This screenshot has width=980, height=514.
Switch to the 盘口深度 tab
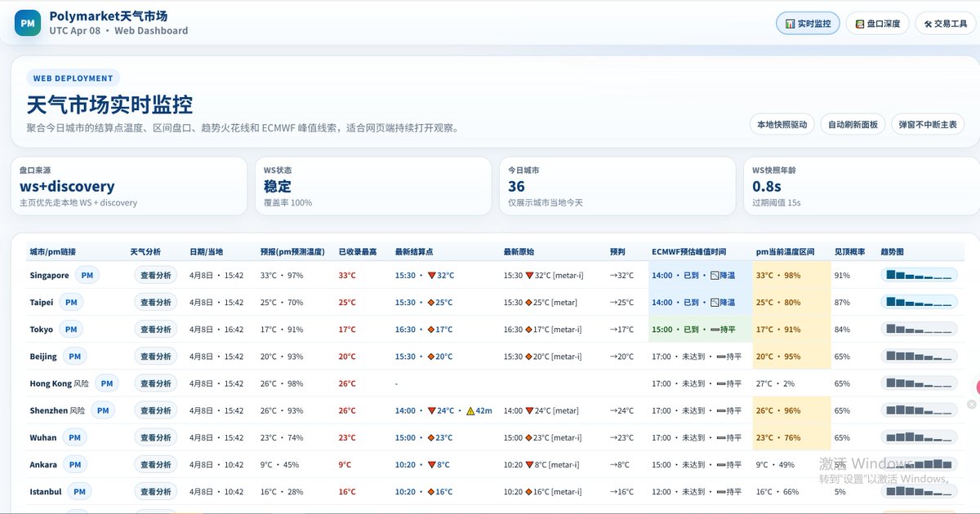coord(878,24)
